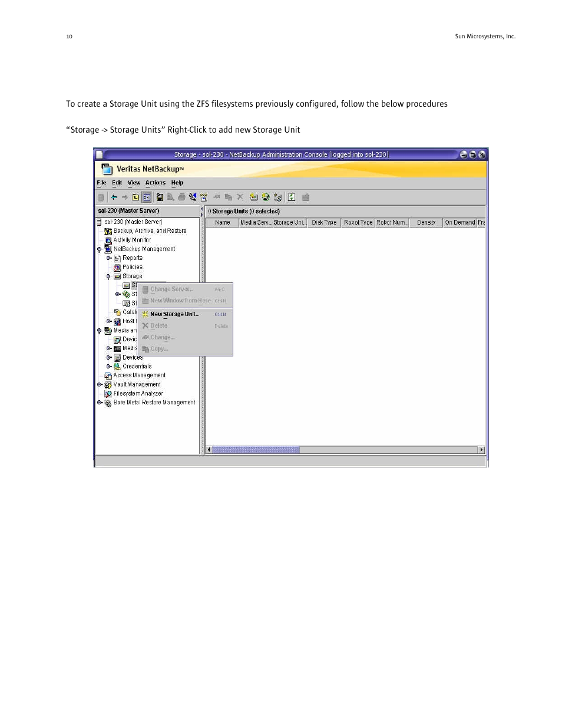Click the Access Management tree icon
Screen dimensions: 562x728
[x=108, y=375]
